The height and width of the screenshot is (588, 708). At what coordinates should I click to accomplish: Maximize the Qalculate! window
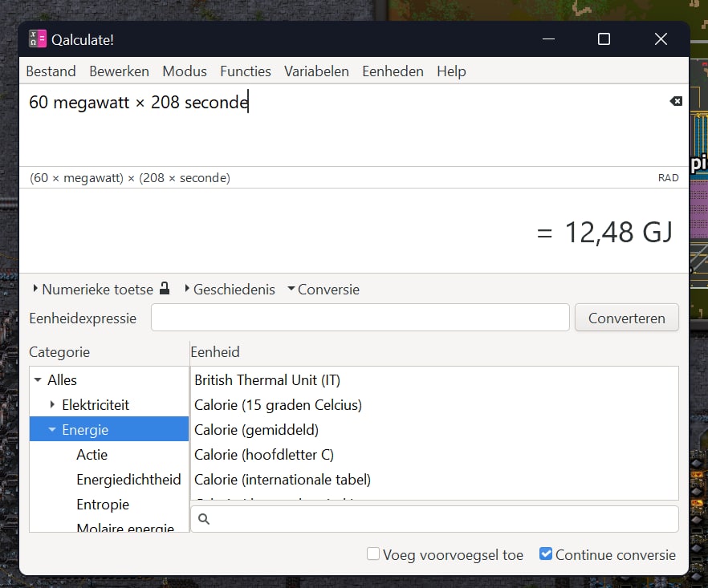[x=604, y=39]
